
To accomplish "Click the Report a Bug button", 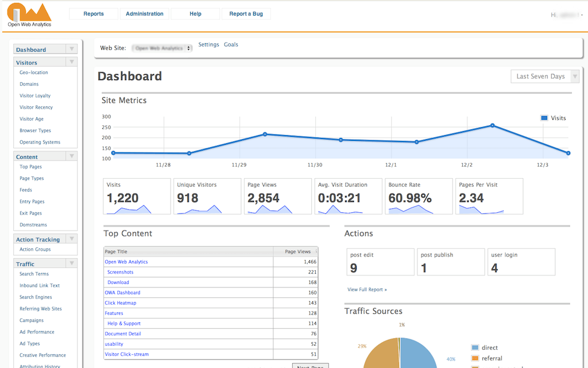I will (x=246, y=14).
